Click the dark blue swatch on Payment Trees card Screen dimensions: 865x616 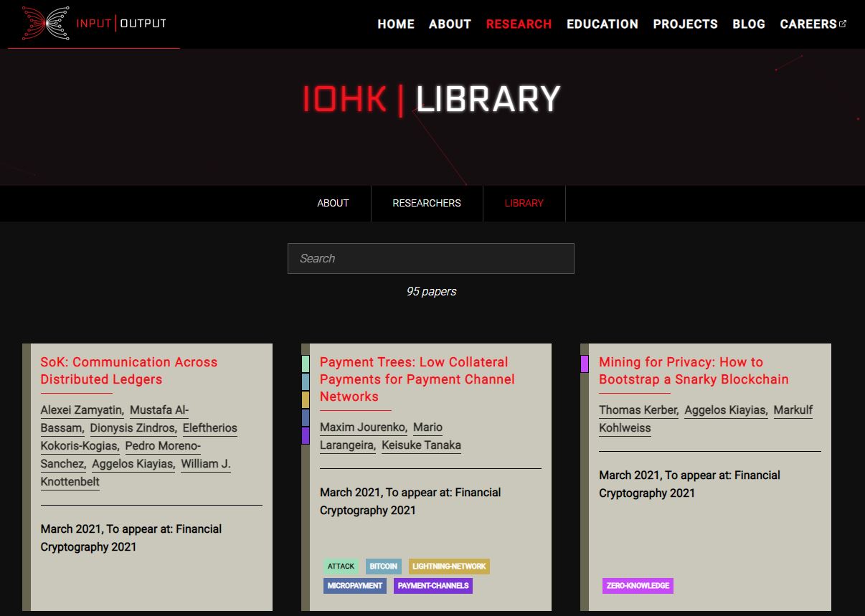(x=306, y=417)
